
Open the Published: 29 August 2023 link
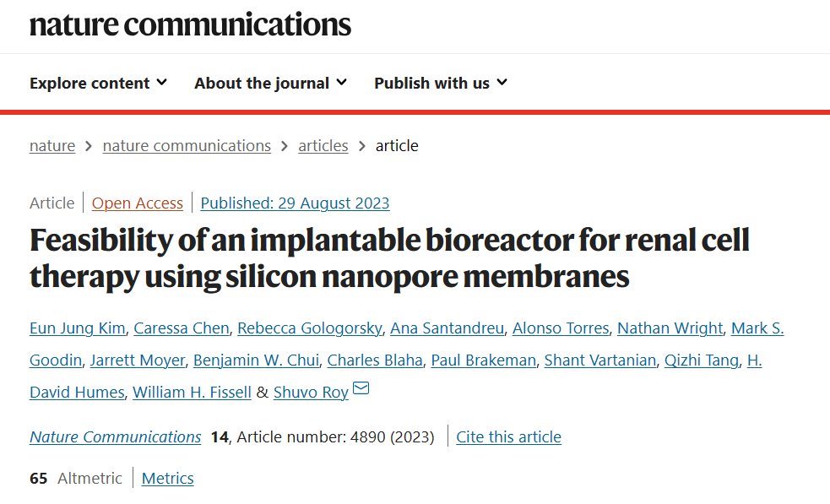[295, 203]
